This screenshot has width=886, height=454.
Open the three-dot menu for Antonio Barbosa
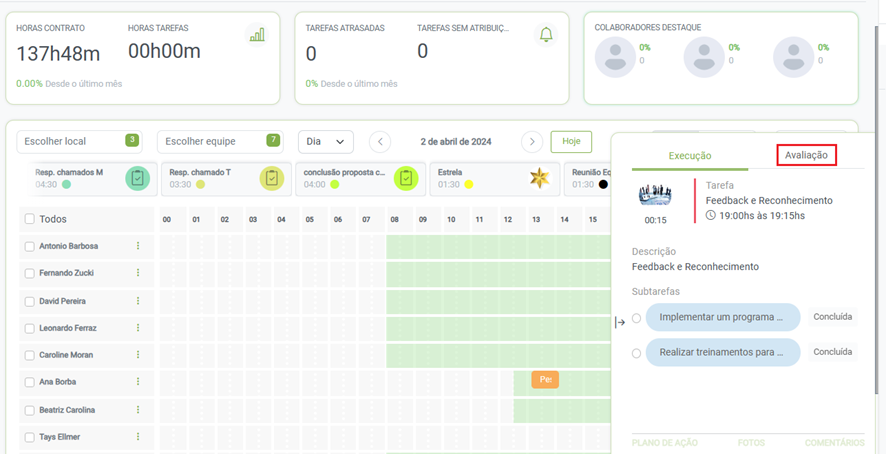pyautogui.click(x=138, y=246)
